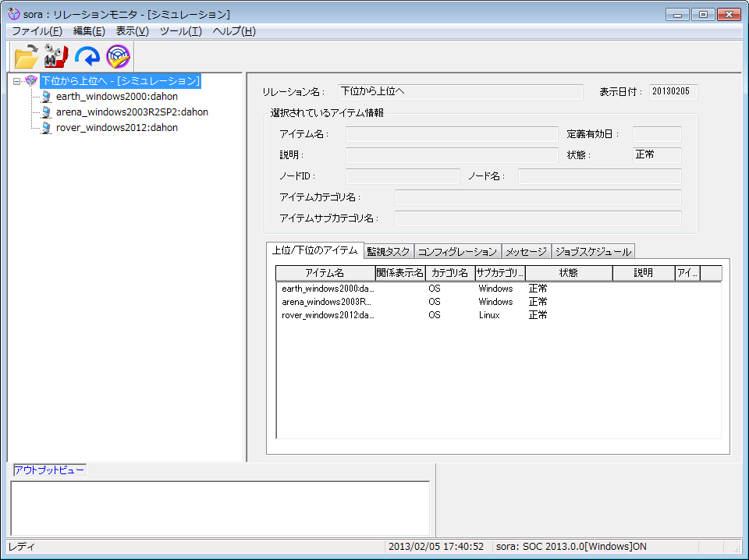Click the レディ status bar text

pos(22,547)
